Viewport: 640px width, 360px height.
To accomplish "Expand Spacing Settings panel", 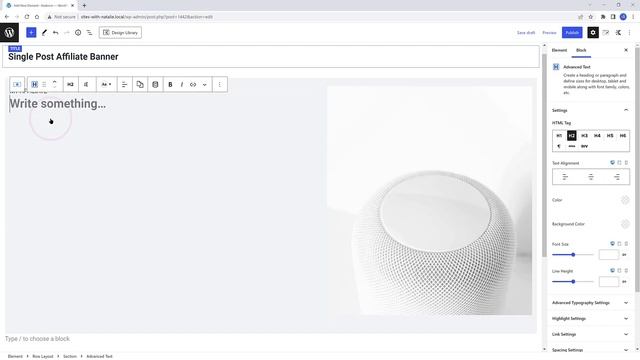I will (x=590, y=350).
